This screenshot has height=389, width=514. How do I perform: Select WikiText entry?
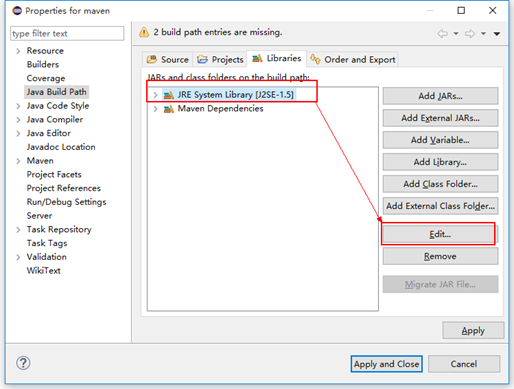(x=44, y=271)
